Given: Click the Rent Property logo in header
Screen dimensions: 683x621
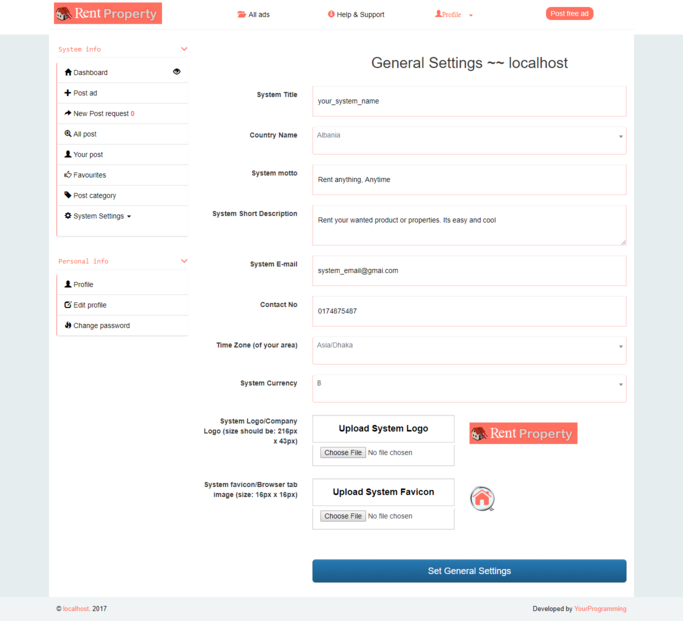Looking at the screenshot, I should 107,14.
